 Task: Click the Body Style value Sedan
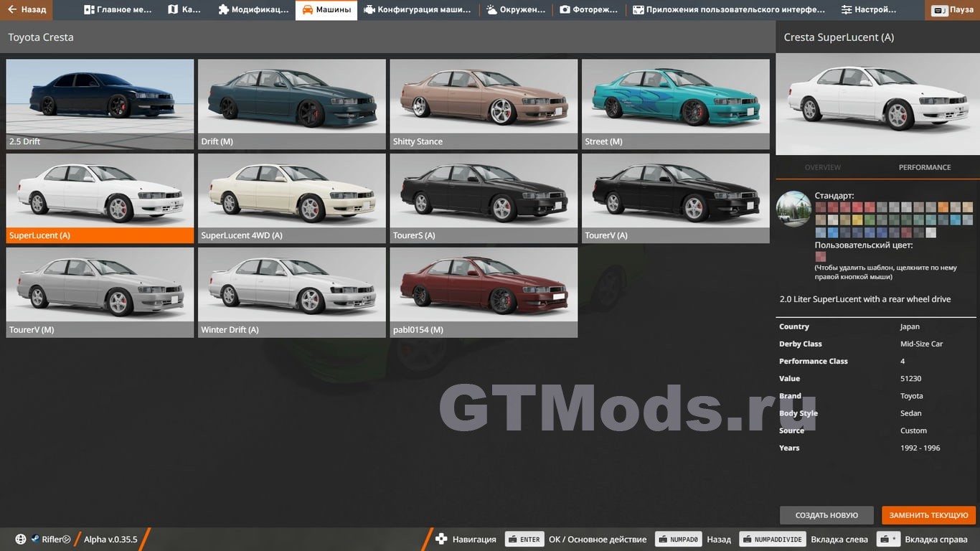point(910,413)
